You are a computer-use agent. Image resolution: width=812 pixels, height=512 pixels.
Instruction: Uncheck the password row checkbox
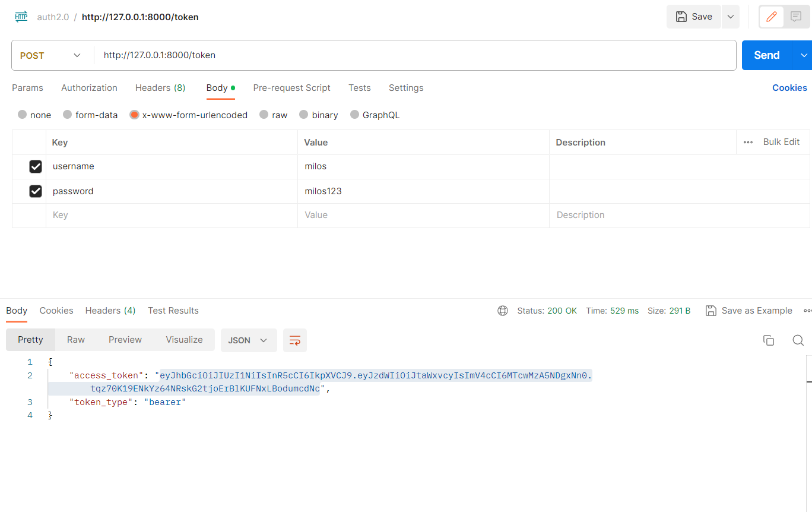click(36, 191)
